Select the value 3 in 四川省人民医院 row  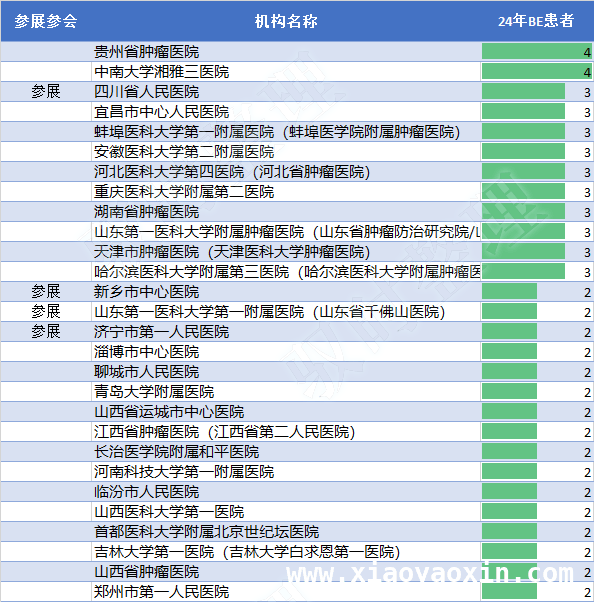pyautogui.click(x=587, y=92)
